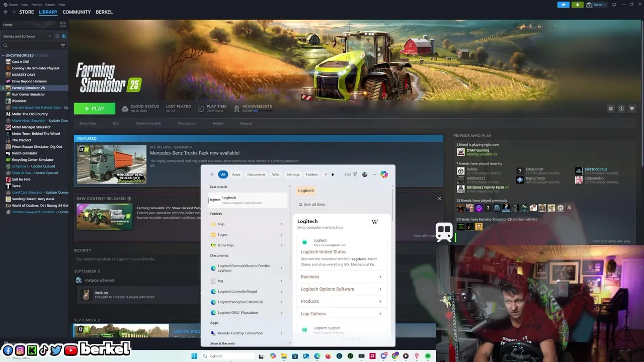The image size is (644, 362).
Task: Switch to the Web search tab
Action: pyautogui.click(x=276, y=174)
